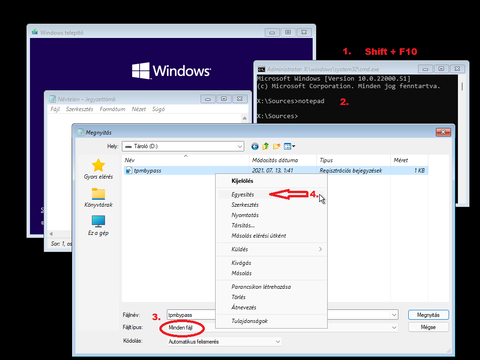
Task: Maximize the Notepad Névtelen window
Action: pyautogui.click(x=224, y=99)
